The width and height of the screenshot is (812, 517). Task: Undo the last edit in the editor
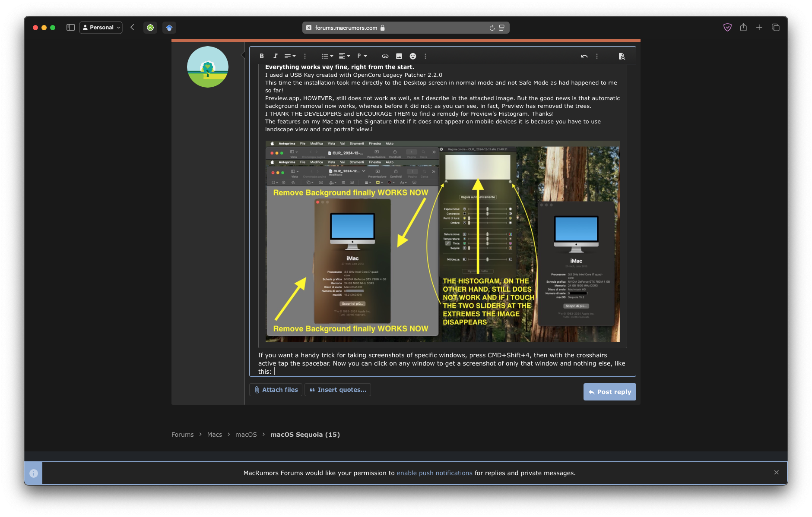584,56
